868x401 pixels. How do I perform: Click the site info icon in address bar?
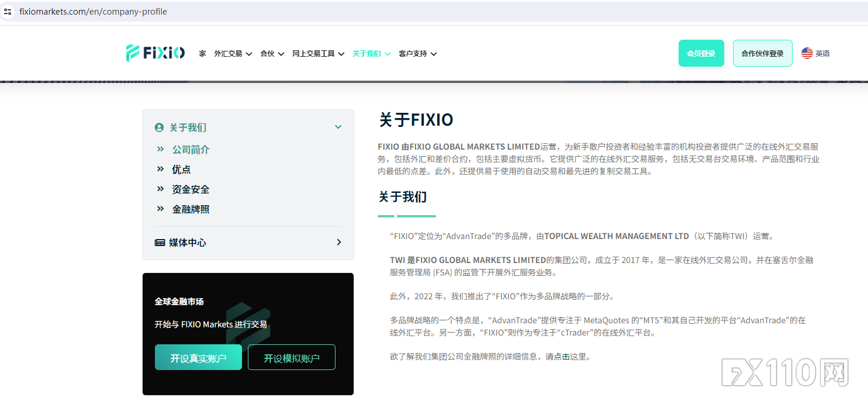pyautogui.click(x=8, y=12)
